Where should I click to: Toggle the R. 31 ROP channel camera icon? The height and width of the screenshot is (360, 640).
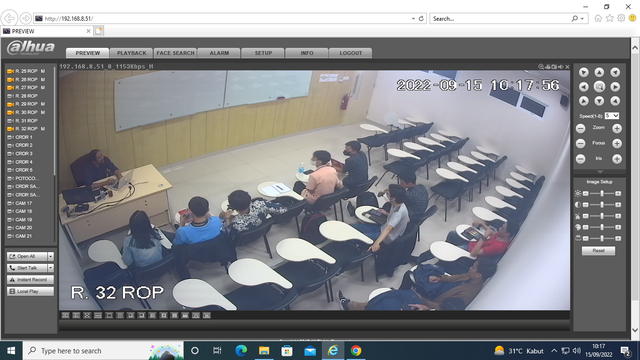coord(10,120)
